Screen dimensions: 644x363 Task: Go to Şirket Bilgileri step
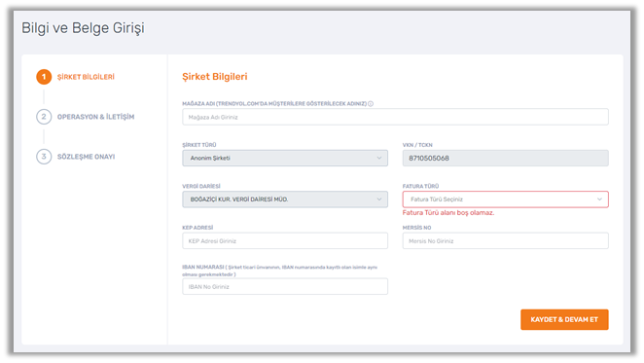point(86,77)
